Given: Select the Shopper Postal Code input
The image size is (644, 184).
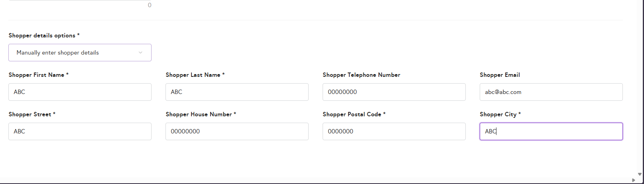Looking at the screenshot, I should pos(394,131).
